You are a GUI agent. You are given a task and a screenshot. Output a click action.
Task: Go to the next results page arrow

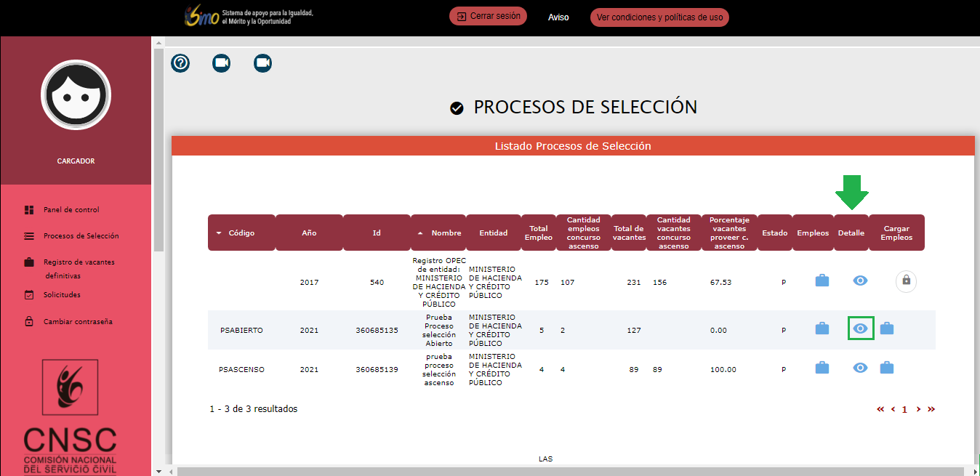(x=918, y=409)
